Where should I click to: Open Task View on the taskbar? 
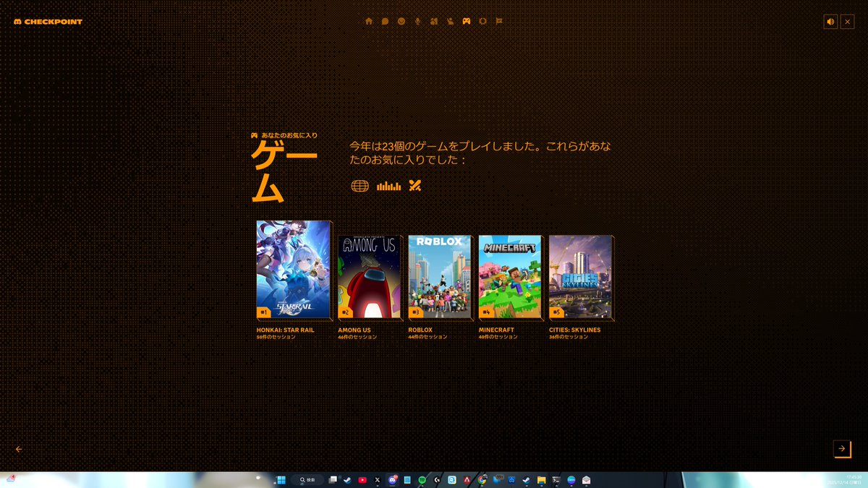pyautogui.click(x=333, y=480)
